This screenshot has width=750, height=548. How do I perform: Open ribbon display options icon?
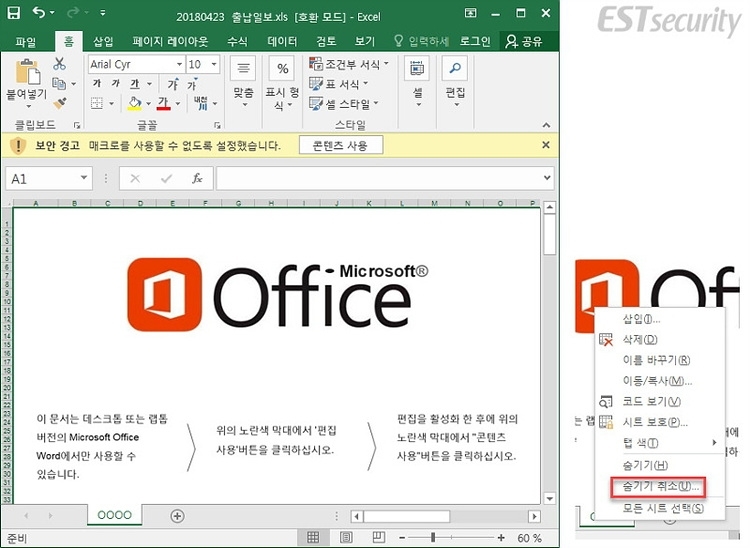tap(471, 13)
